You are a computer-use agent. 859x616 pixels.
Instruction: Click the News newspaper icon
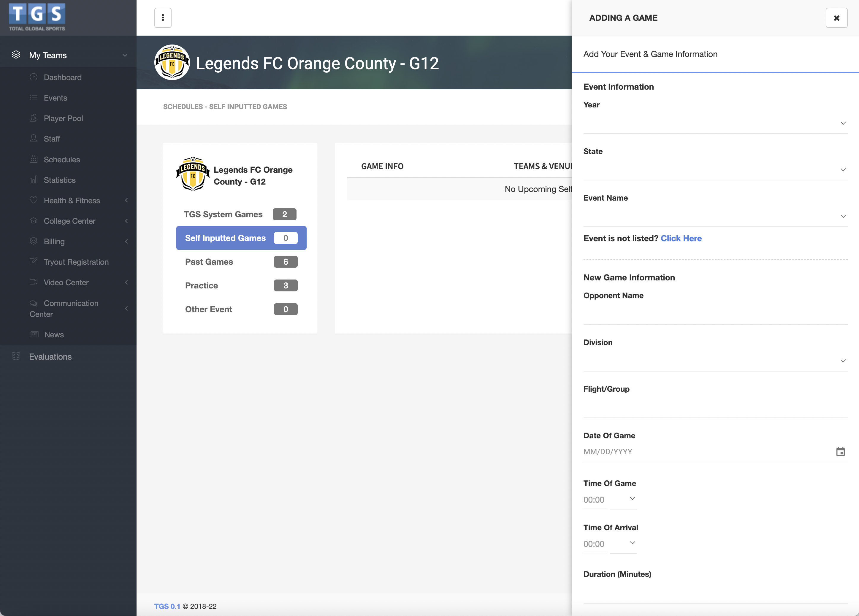click(x=34, y=335)
